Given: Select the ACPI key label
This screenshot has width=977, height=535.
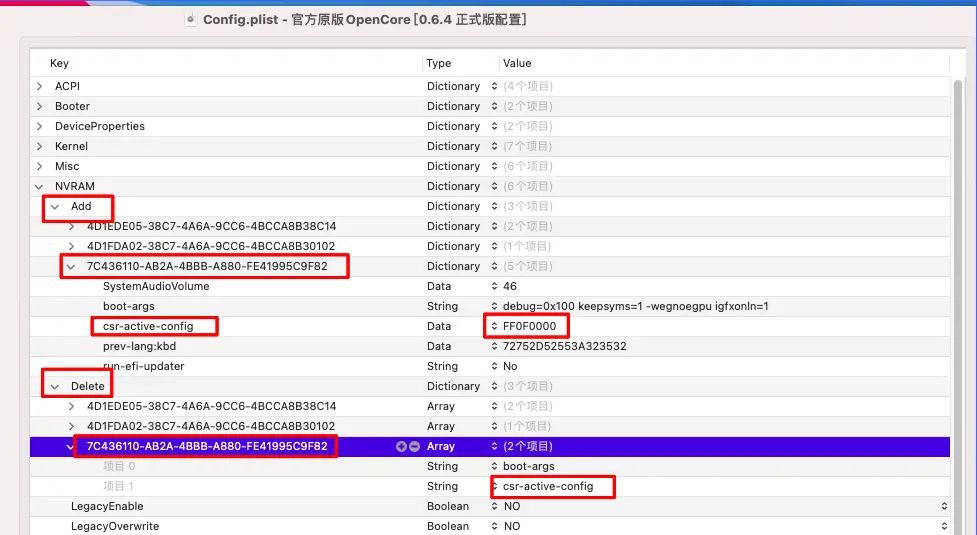Looking at the screenshot, I should pos(67,86).
